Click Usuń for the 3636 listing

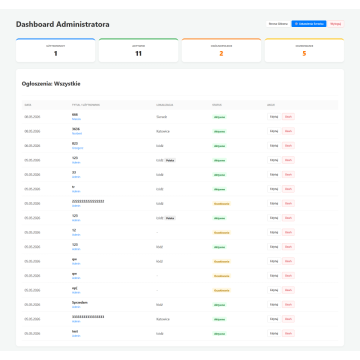(288, 131)
